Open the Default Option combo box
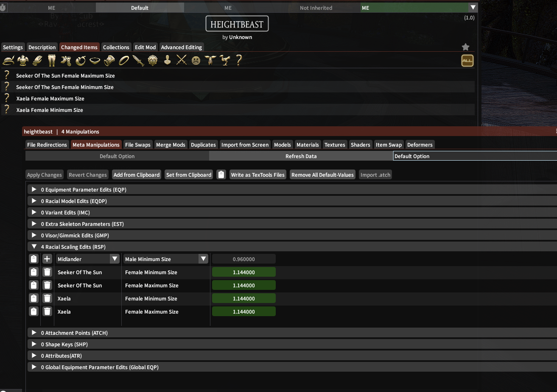The width and height of the screenshot is (557, 392). click(475, 156)
